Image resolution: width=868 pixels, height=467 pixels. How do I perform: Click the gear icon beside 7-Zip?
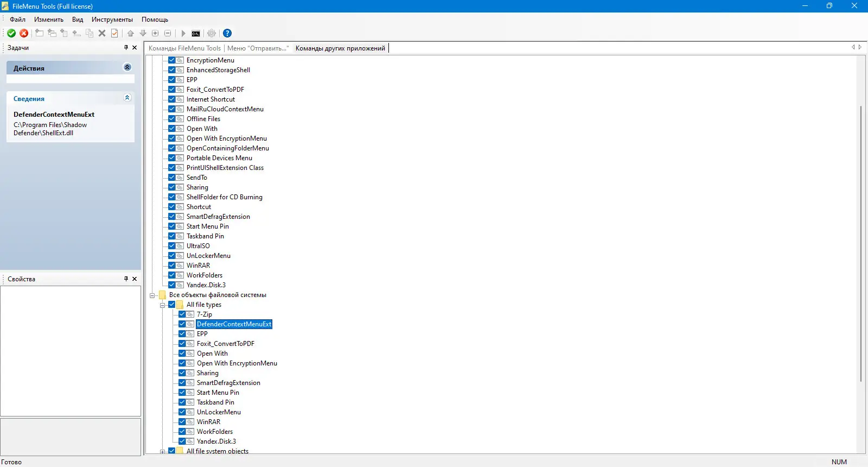point(190,314)
